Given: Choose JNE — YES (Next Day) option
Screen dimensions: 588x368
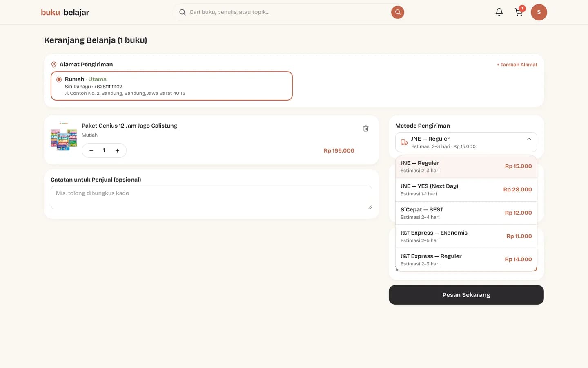Looking at the screenshot, I should (x=466, y=190).
